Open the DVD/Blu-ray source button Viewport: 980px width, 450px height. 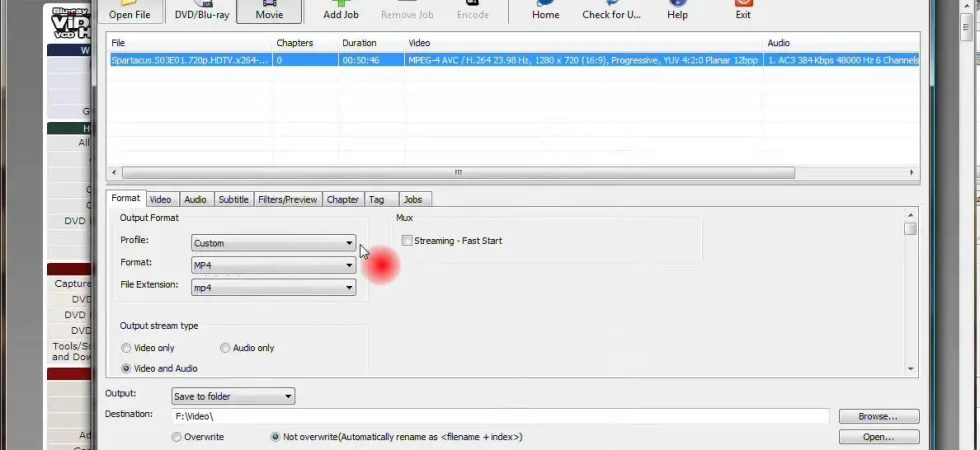click(200, 11)
